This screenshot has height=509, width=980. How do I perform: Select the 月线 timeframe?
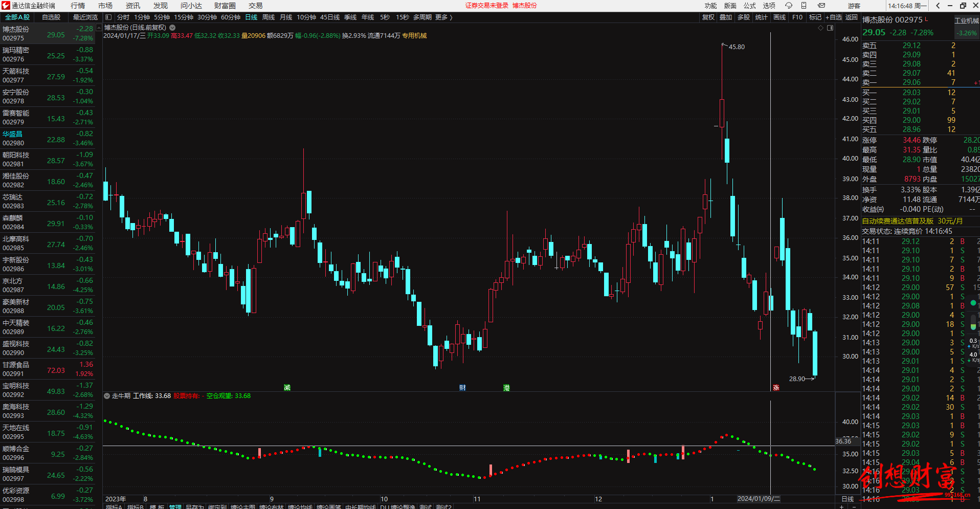click(x=286, y=17)
